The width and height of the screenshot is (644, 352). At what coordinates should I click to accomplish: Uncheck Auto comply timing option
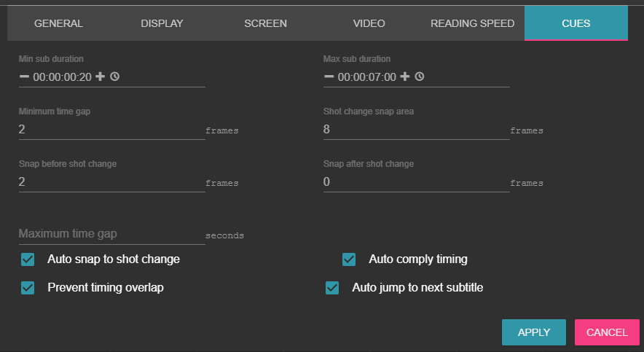tap(349, 259)
